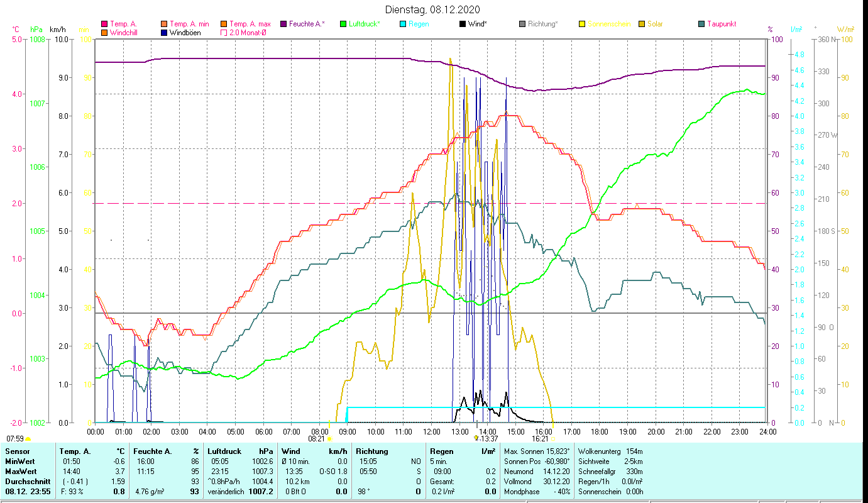Click the Sonnen Pos -60,980° entry
Screen dimensions: 868x503
point(537,462)
